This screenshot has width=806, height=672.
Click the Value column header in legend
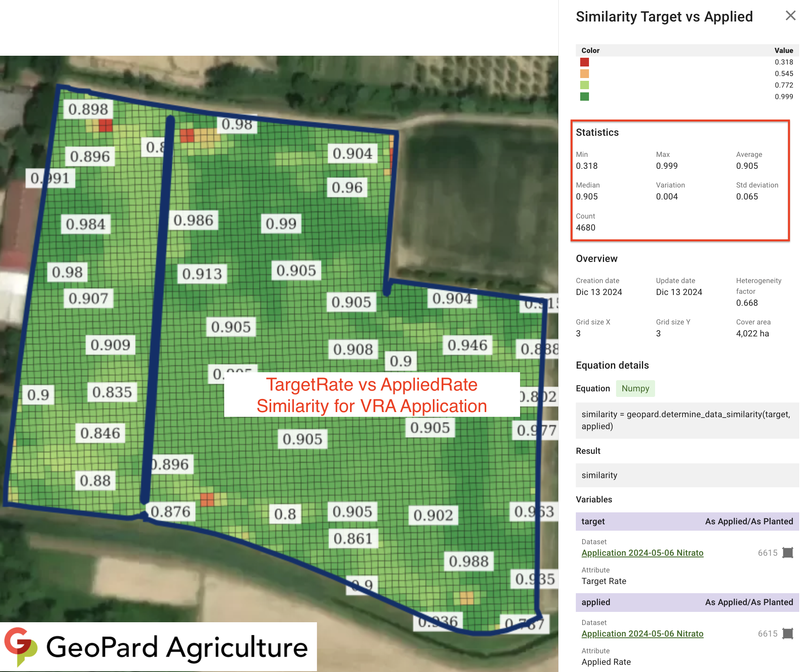click(x=783, y=51)
